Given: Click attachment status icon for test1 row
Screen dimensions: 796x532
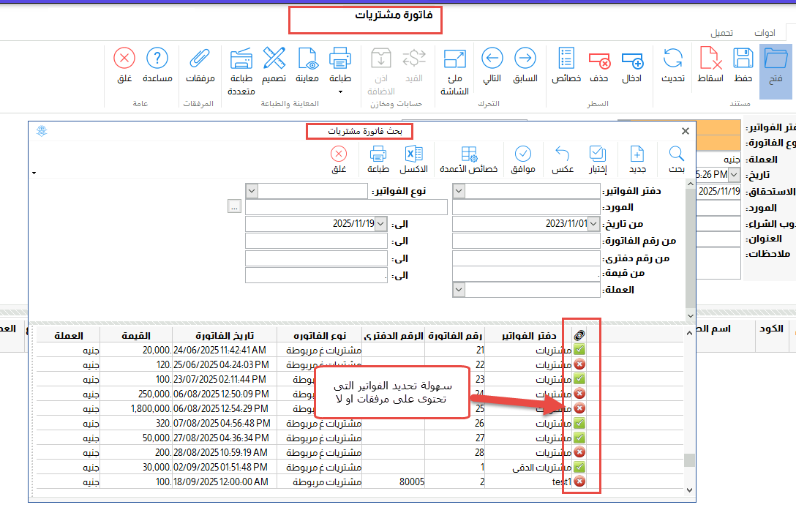Looking at the screenshot, I should tap(579, 481).
